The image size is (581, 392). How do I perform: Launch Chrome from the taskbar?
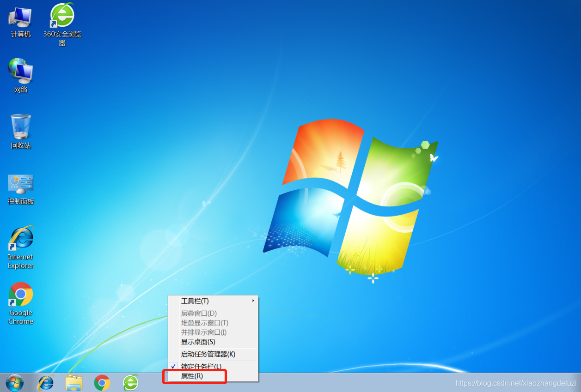[x=102, y=383]
